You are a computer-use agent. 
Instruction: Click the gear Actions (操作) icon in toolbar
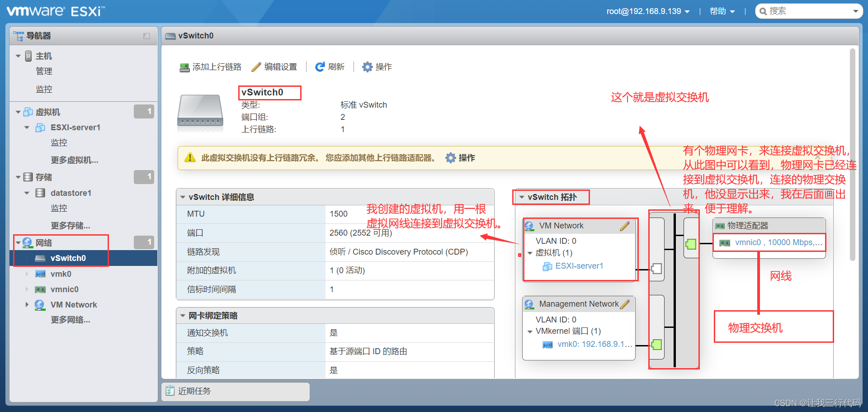click(368, 67)
